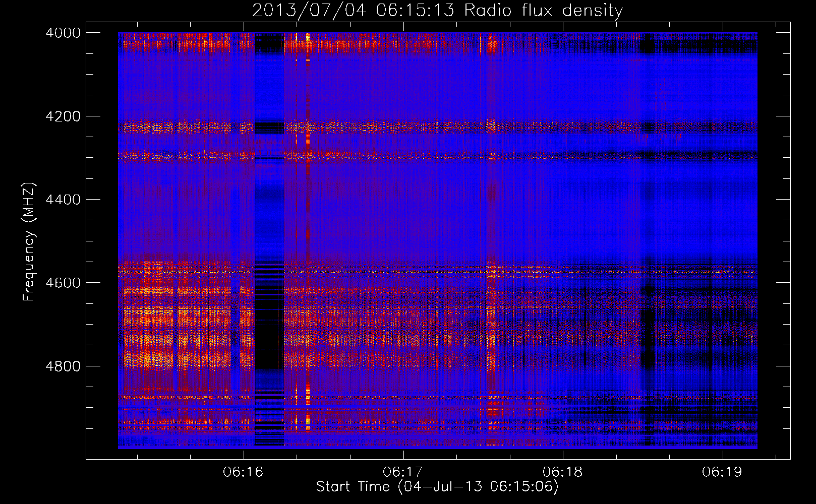The image size is (816, 504).
Task: Select the 4200 frequency tick label
Action: [x=63, y=116]
